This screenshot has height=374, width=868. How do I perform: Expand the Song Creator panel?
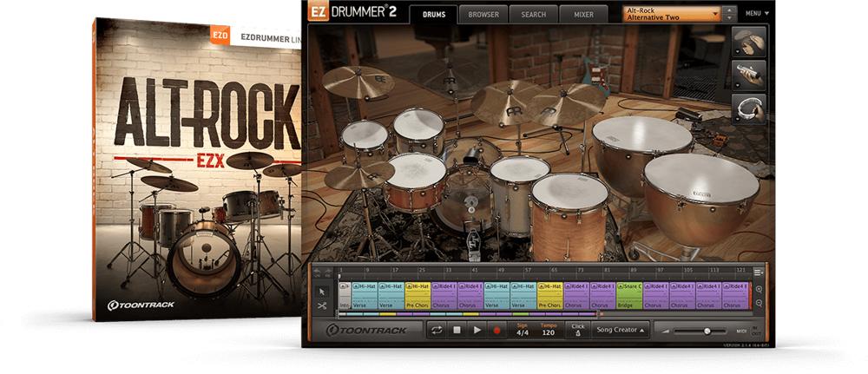[620, 331]
